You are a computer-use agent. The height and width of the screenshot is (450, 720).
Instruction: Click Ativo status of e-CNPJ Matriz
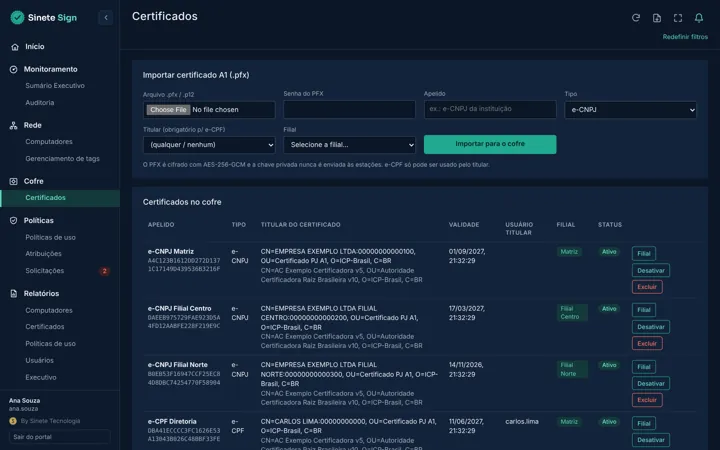click(609, 252)
